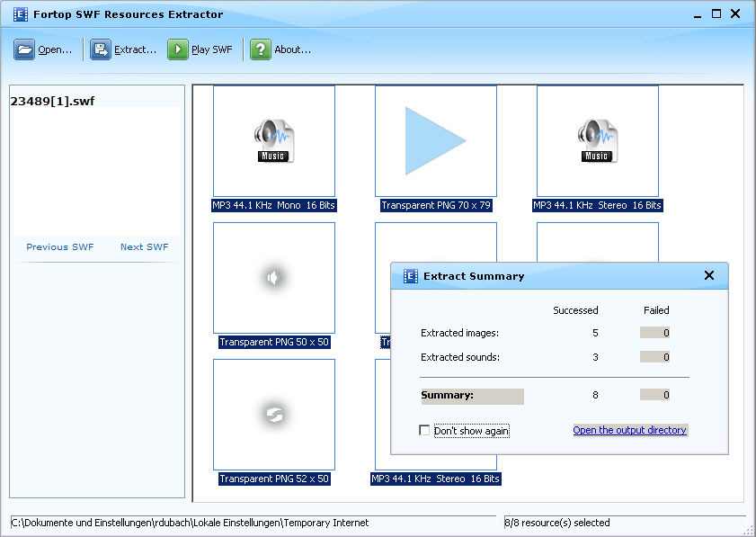This screenshot has height=537, width=756.
Task: Click the Transparent PNG 70 x 79 label
Action: click(x=436, y=206)
